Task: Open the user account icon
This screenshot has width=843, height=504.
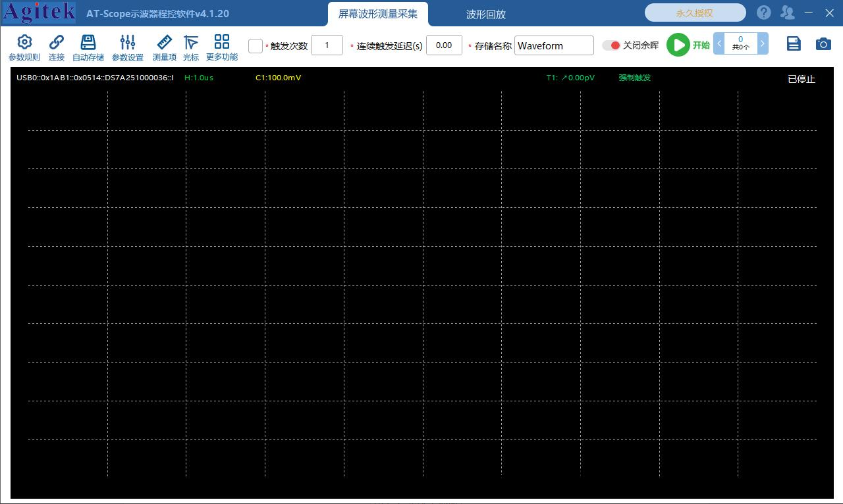Action: coord(787,13)
